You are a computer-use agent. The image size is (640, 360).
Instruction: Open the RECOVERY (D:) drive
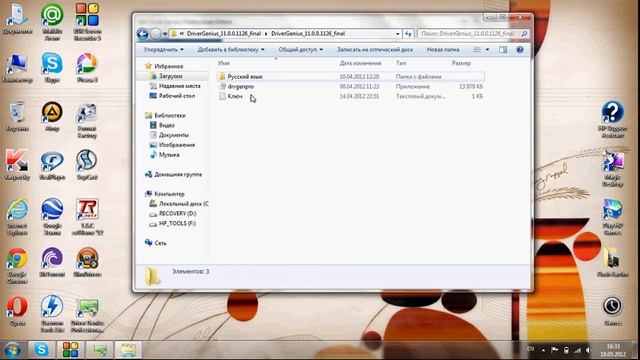click(177, 213)
